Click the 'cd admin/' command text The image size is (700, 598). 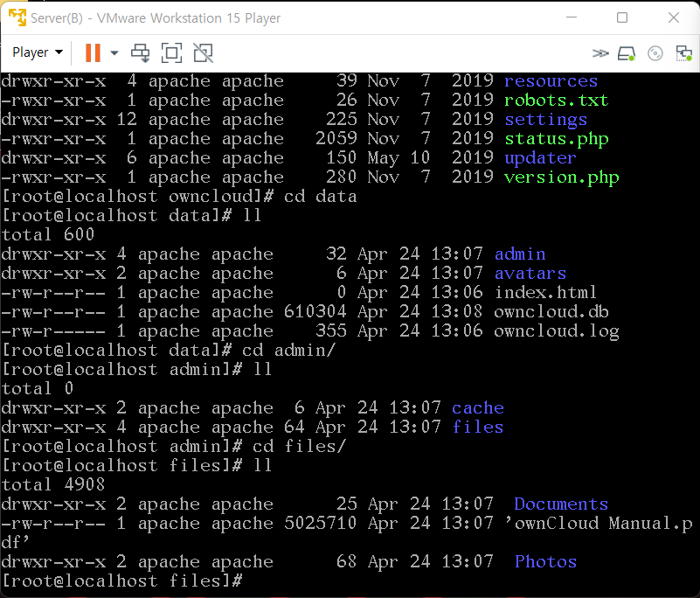tap(288, 350)
